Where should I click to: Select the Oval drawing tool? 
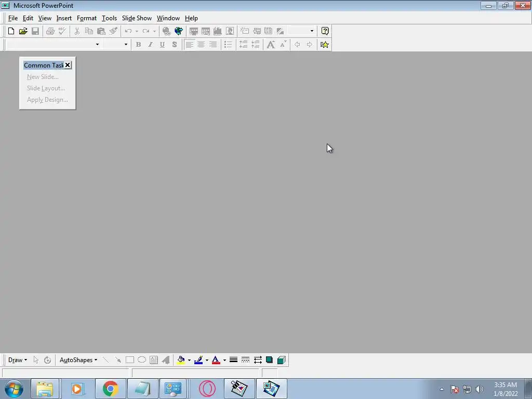(142, 360)
